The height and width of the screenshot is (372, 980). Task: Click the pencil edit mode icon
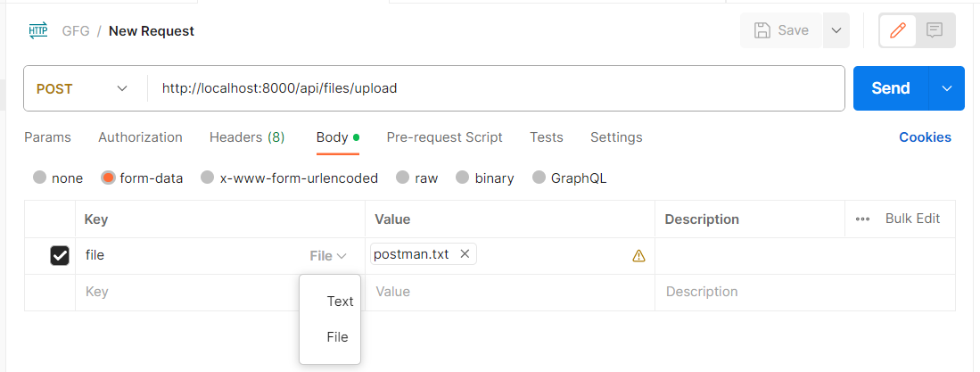pos(898,30)
